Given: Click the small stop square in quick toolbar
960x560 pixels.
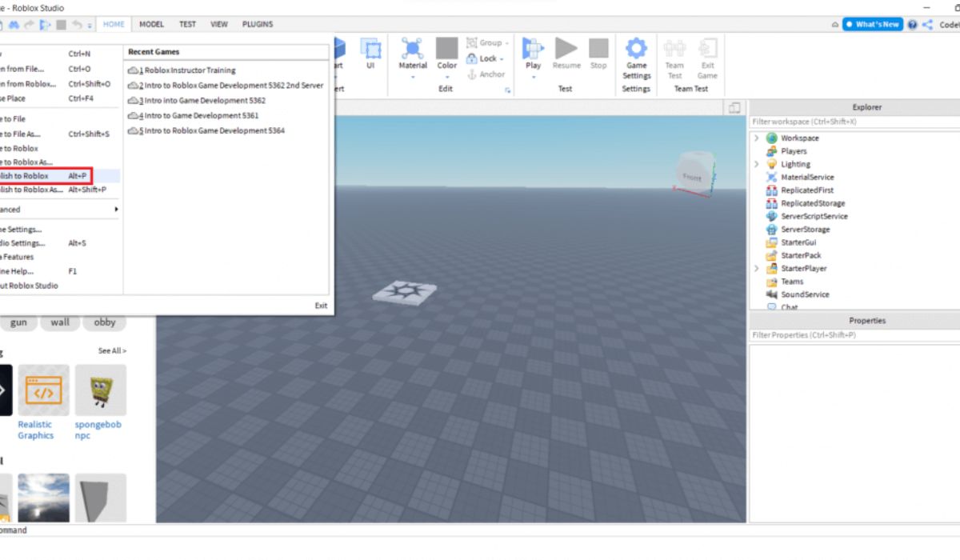Looking at the screenshot, I should (61, 25).
